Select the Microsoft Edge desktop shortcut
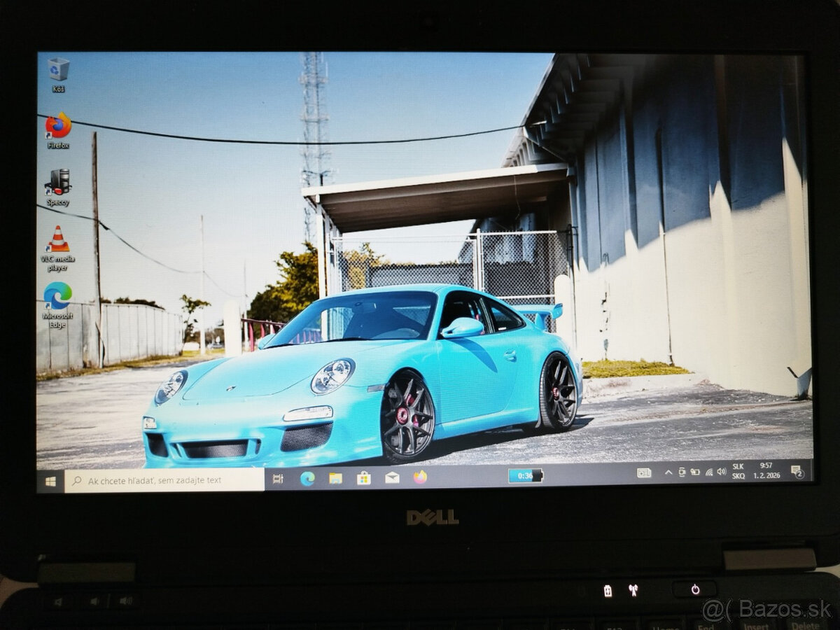 pos(57,296)
